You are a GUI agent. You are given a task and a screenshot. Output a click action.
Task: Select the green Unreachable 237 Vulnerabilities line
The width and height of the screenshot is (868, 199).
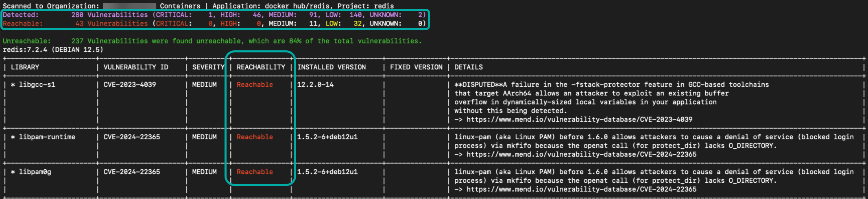[x=212, y=41]
